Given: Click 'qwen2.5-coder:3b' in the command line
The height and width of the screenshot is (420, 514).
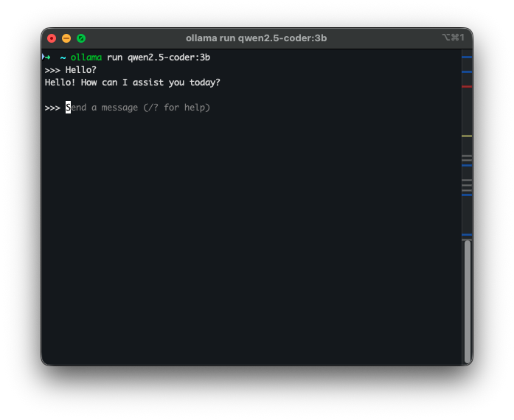Looking at the screenshot, I should pyautogui.click(x=169, y=57).
